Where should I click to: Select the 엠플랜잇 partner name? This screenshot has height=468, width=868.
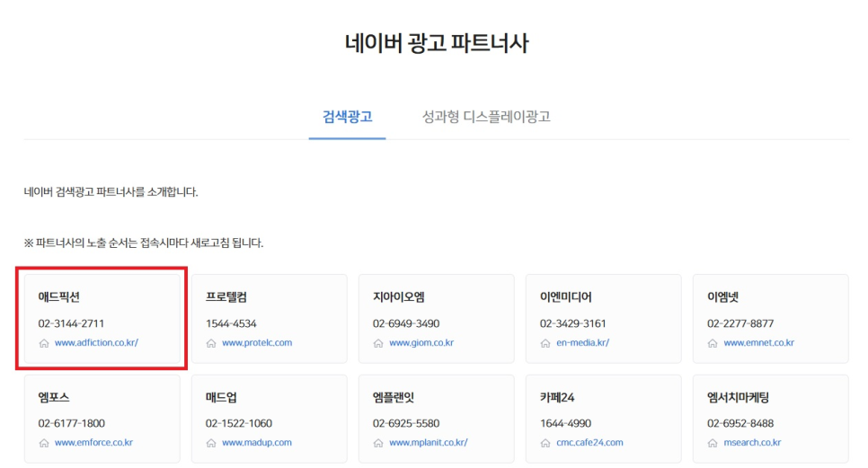pos(393,397)
